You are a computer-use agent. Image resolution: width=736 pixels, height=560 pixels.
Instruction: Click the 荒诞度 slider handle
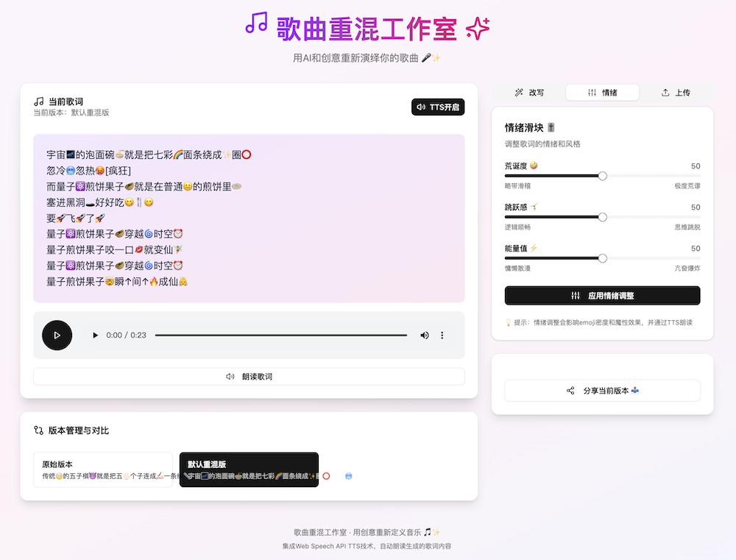[x=603, y=176]
